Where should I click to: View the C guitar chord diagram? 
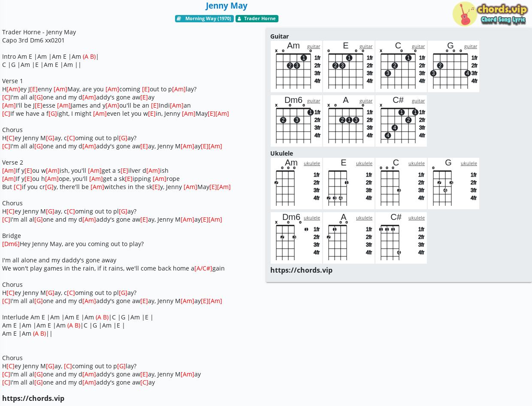(401, 66)
